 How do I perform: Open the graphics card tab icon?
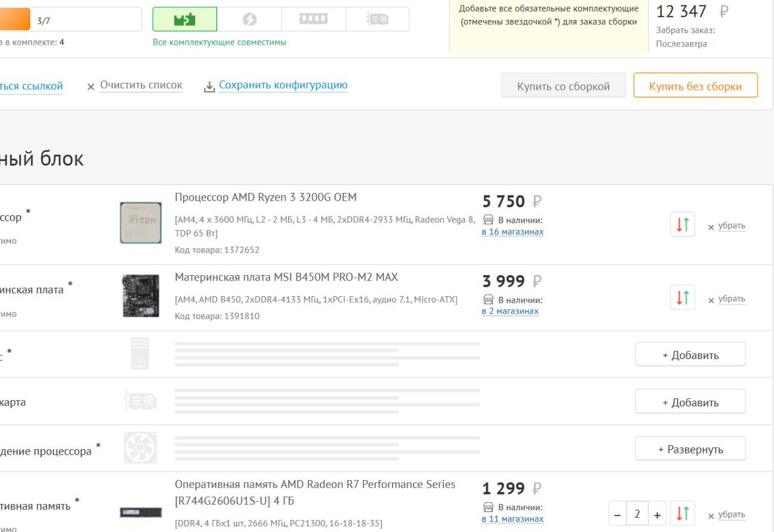[x=377, y=19]
